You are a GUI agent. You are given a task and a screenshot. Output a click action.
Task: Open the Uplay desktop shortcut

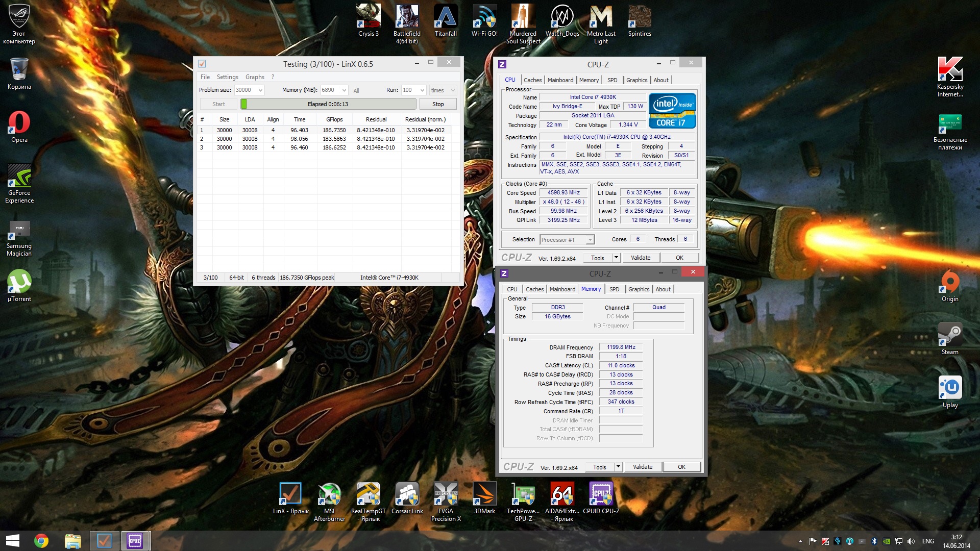point(950,392)
